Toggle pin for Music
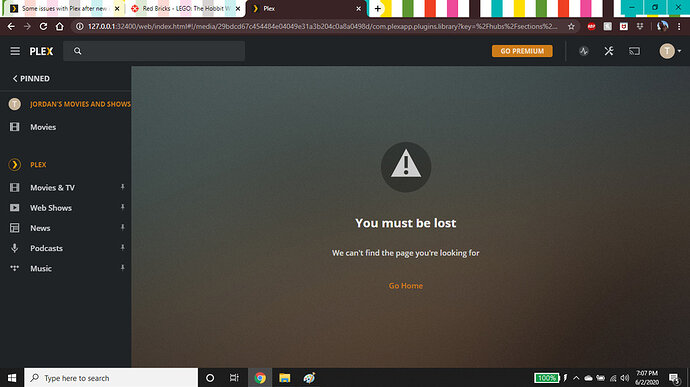The height and width of the screenshot is (387, 690). pos(122,268)
